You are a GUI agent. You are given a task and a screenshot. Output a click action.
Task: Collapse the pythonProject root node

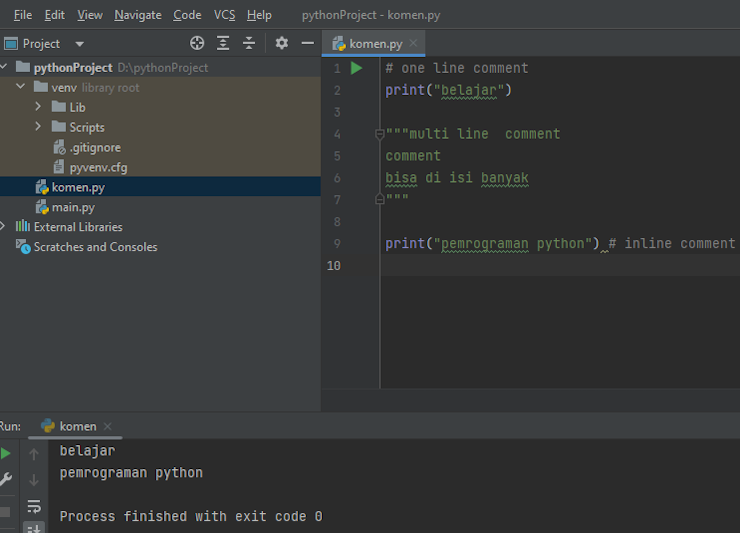point(3,67)
